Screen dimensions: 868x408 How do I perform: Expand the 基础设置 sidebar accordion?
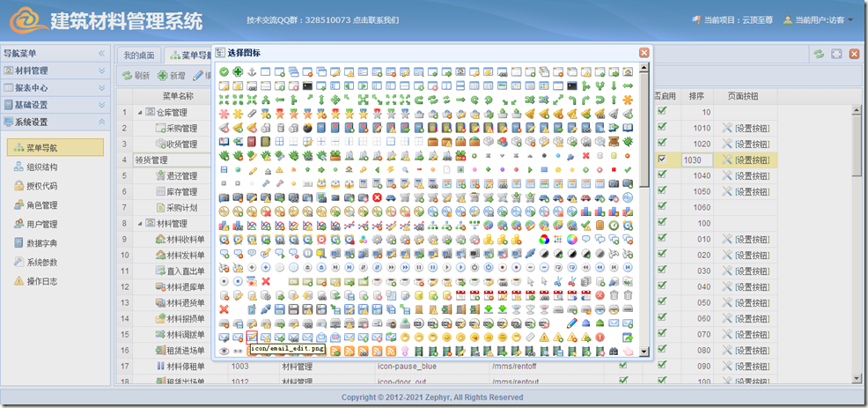point(102,105)
